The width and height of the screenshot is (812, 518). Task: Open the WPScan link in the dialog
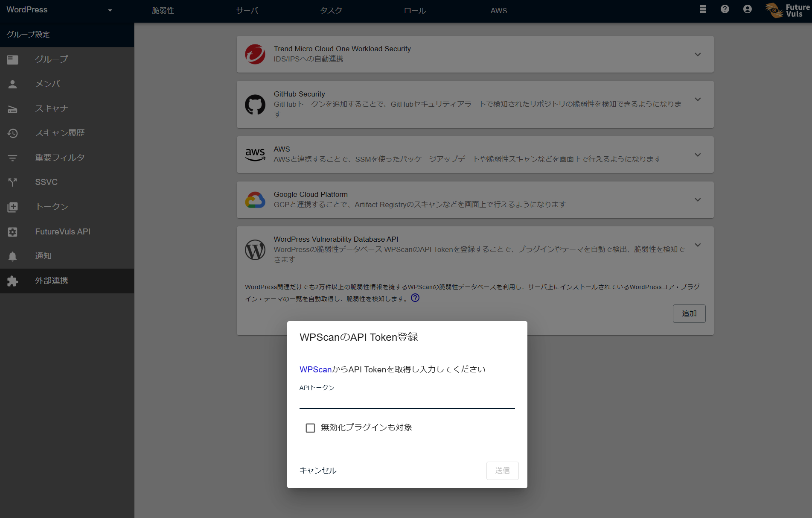315,369
